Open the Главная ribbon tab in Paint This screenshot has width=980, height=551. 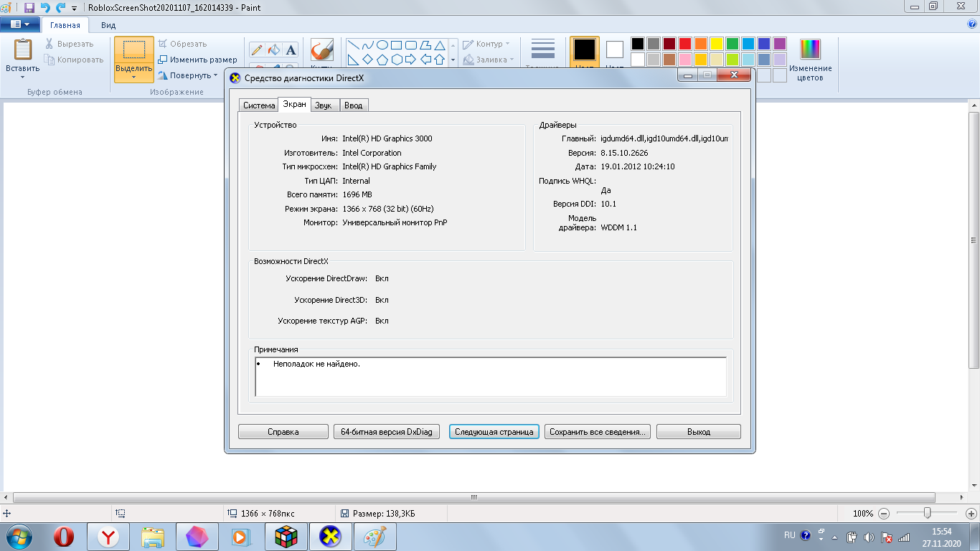[x=65, y=25]
